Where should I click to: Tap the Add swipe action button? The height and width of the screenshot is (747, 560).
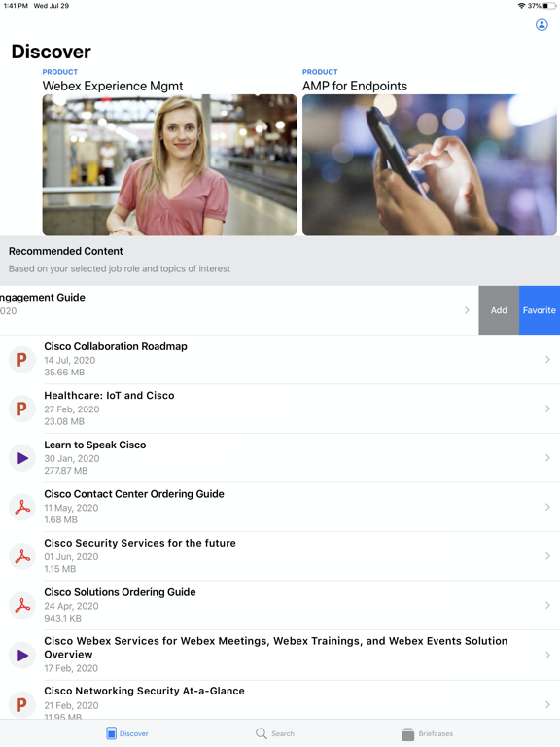coord(499,310)
